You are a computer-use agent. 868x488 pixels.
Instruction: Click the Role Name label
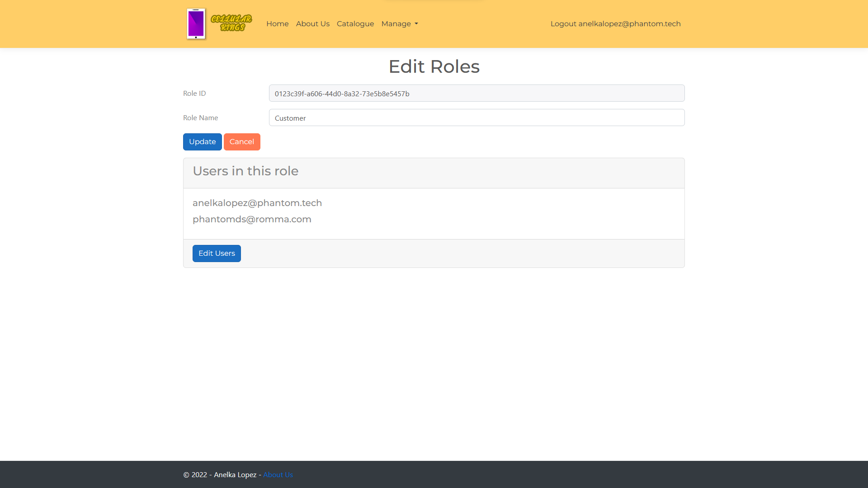pos(200,117)
